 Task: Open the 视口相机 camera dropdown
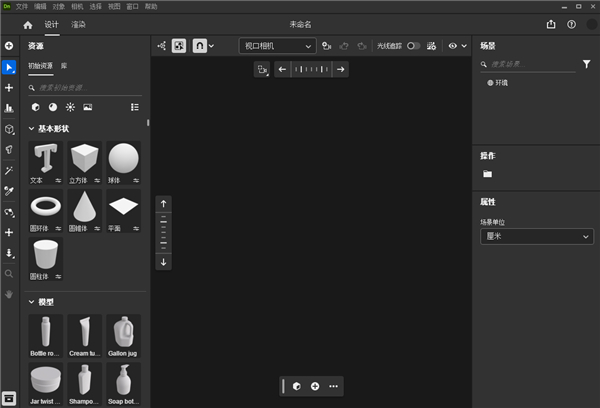coord(278,45)
